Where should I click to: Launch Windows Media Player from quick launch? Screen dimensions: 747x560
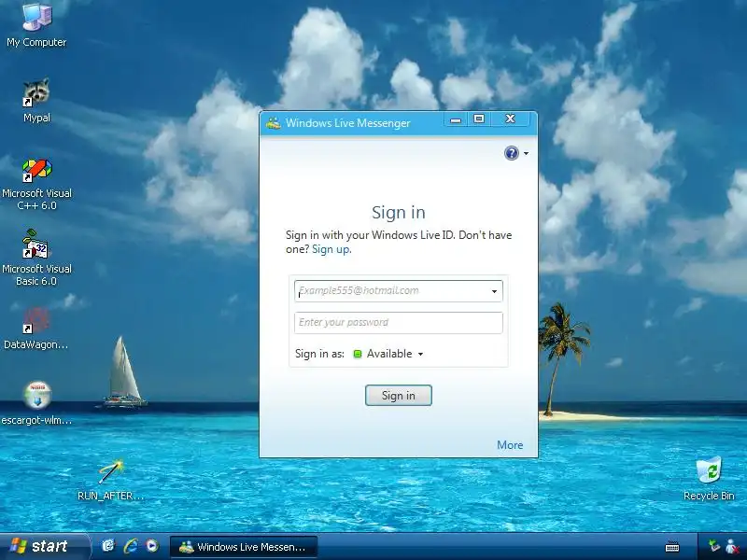click(152, 545)
